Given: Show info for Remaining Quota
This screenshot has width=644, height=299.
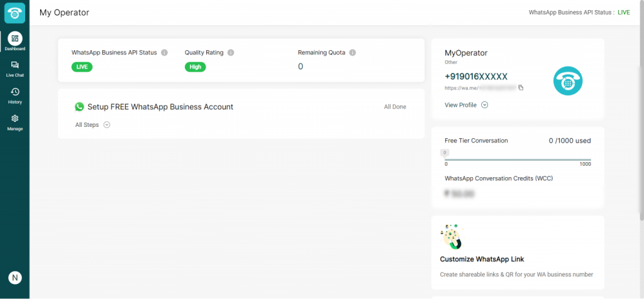Looking at the screenshot, I should pos(352,53).
